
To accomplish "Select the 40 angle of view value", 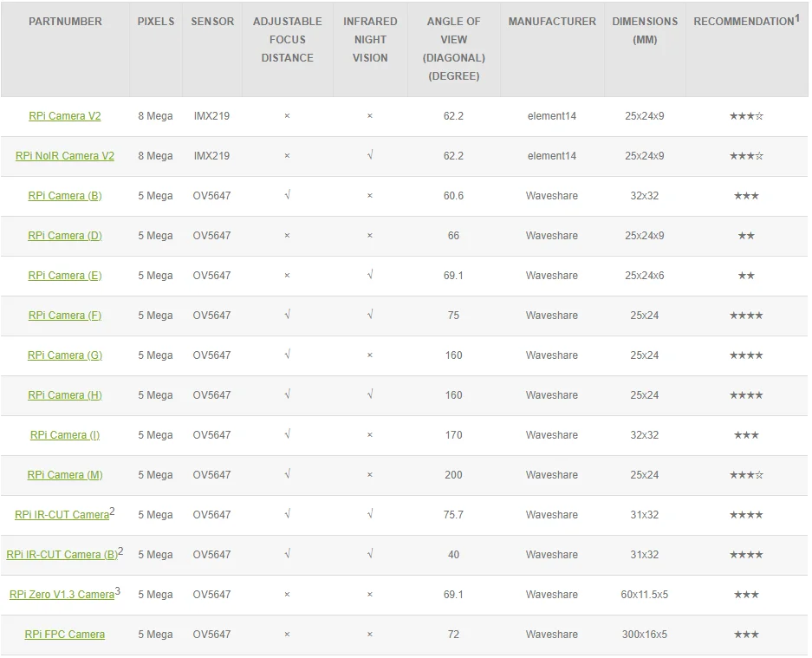I will coord(453,555).
